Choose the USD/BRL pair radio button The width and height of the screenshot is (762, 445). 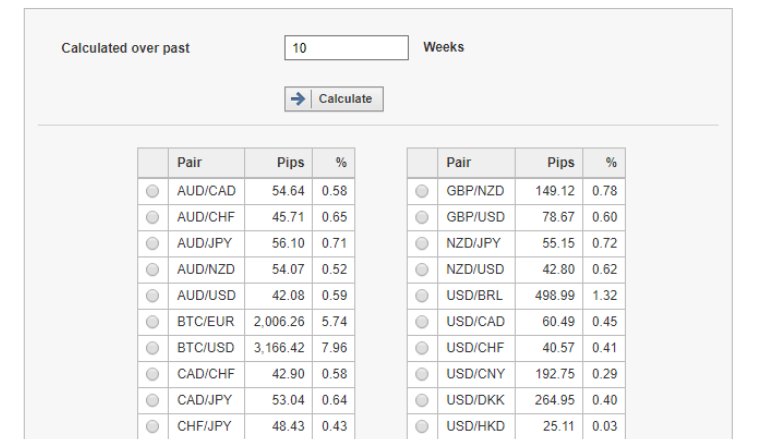pos(422,295)
